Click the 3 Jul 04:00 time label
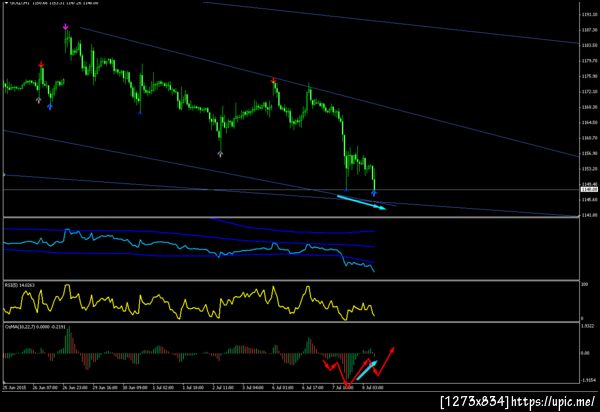This screenshot has height=412, width=600. [253, 388]
